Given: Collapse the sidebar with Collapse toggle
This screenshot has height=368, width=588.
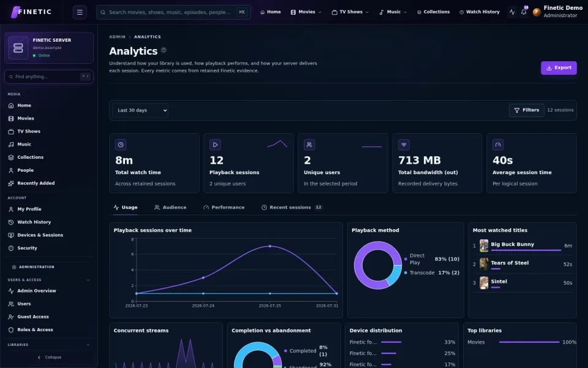Looking at the screenshot, I should click(x=49, y=357).
